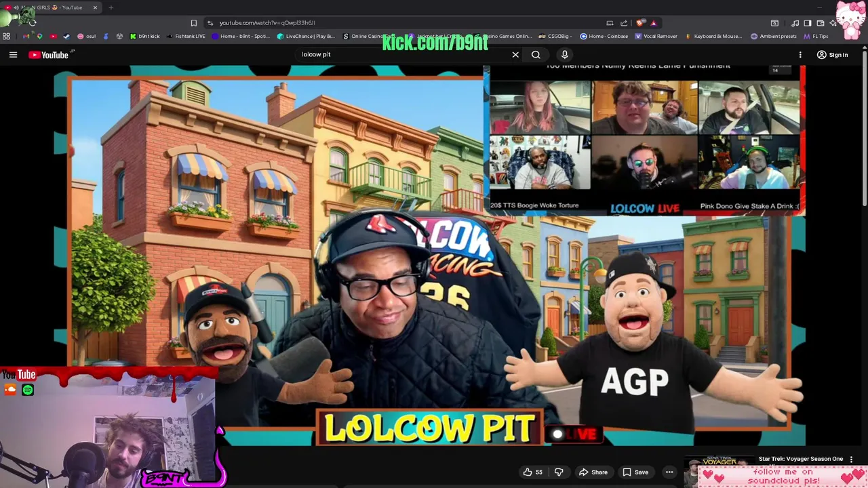Open the 'Keyboard & Mouse...' bookmark
The image size is (868, 488).
pyautogui.click(x=714, y=36)
